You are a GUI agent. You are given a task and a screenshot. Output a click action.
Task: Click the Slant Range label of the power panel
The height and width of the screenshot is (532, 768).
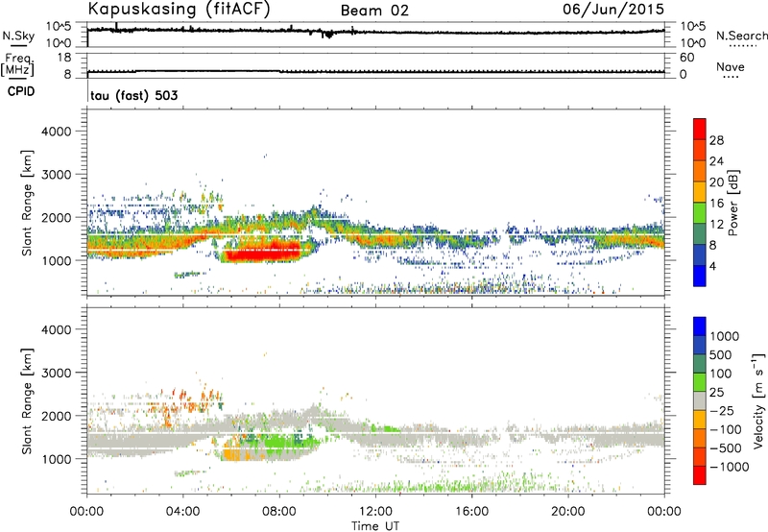click(27, 204)
